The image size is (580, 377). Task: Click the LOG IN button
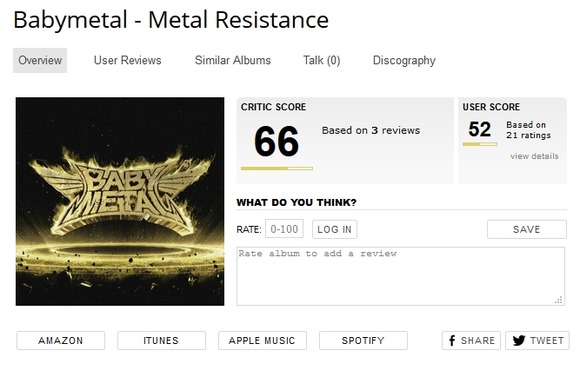click(x=334, y=229)
